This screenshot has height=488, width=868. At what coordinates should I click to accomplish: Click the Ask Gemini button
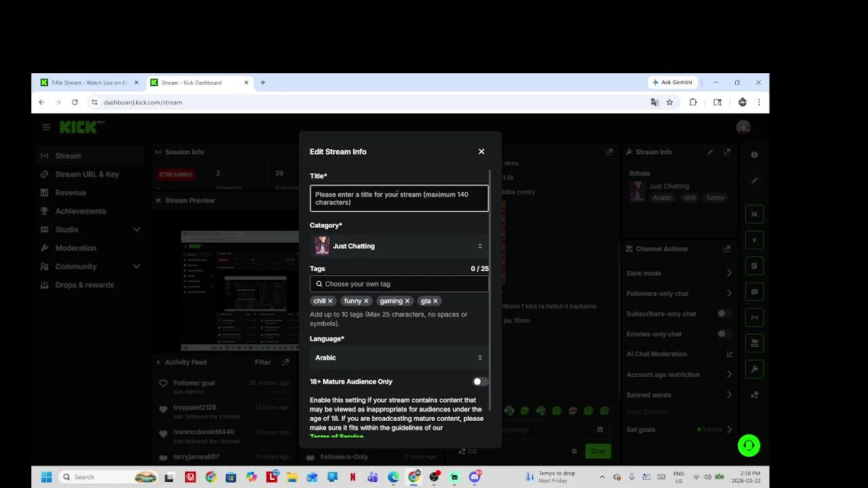672,83
